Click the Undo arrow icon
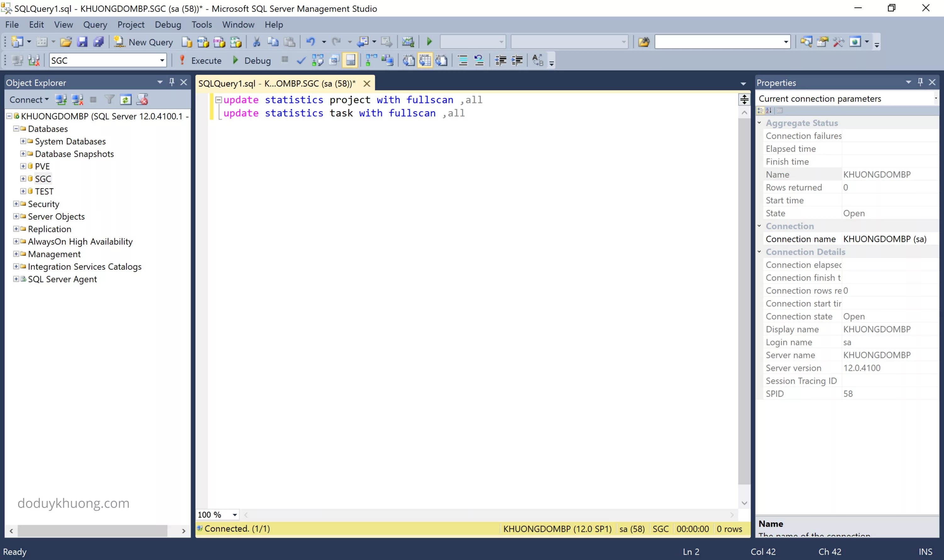The image size is (944, 560). coord(310,42)
